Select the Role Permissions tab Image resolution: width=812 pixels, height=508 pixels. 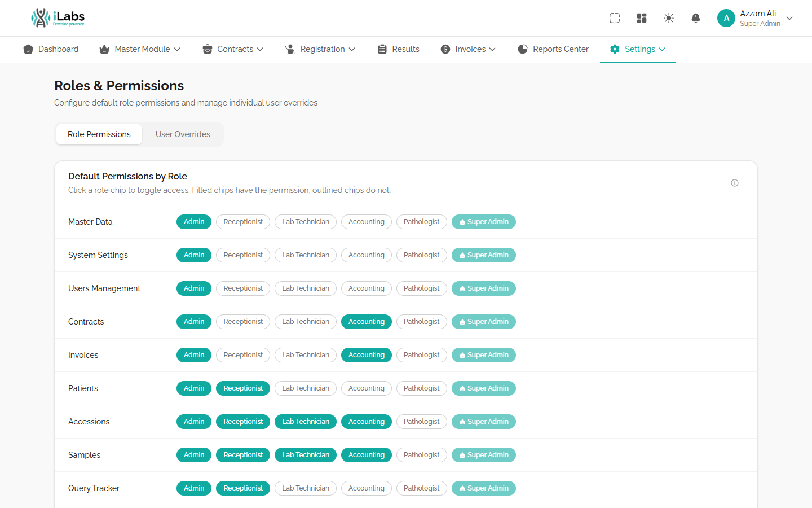(99, 134)
